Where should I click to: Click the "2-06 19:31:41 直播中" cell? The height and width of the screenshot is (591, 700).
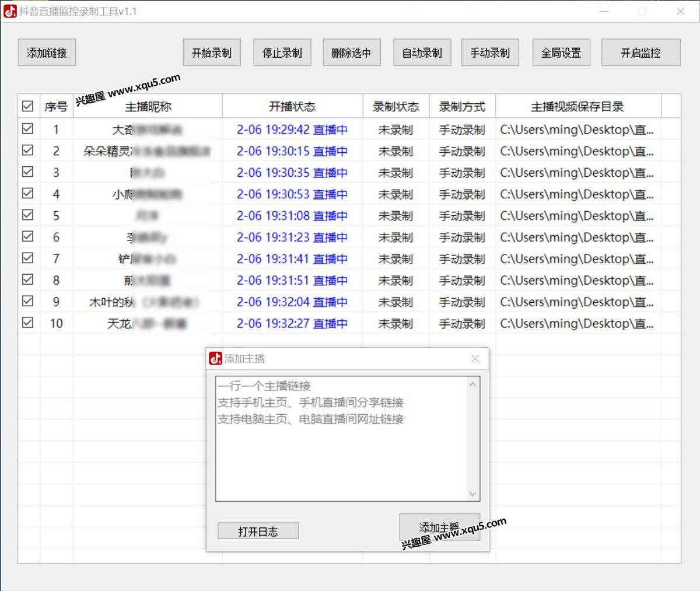click(x=292, y=259)
